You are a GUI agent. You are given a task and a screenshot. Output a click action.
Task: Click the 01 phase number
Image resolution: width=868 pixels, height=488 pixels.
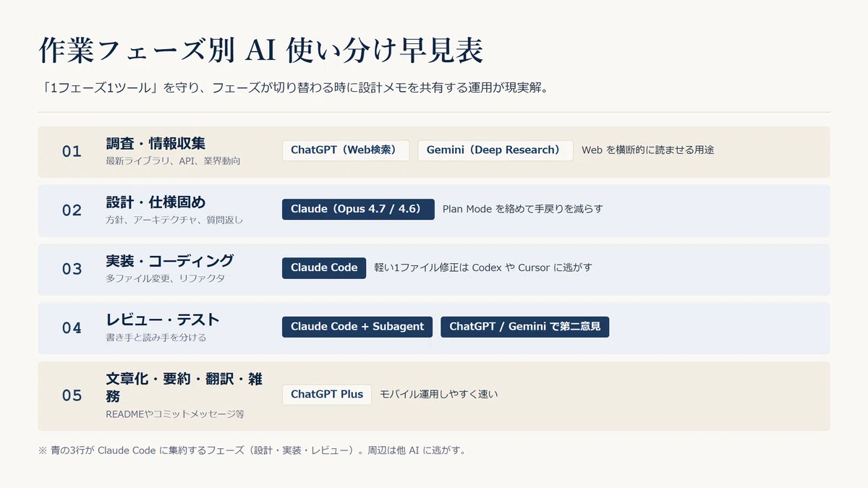(x=72, y=152)
